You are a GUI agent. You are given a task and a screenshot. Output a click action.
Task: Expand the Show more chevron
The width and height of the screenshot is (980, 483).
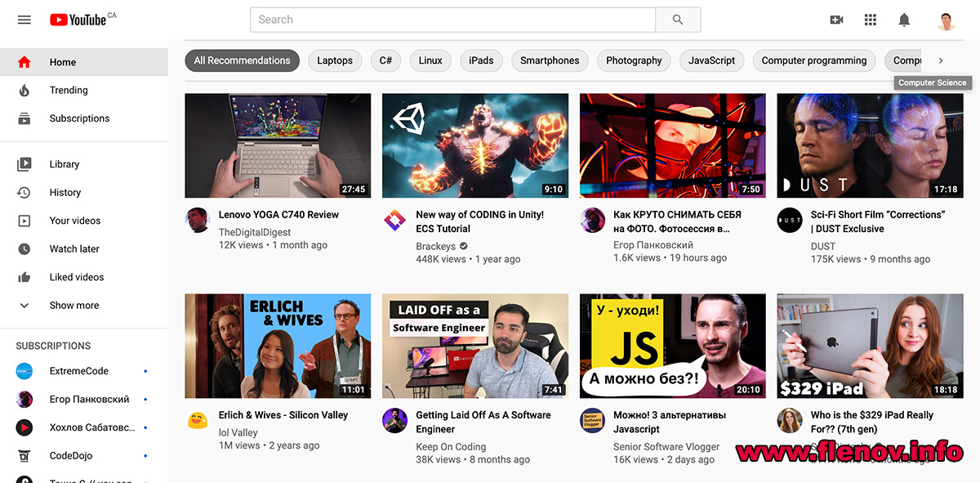click(x=24, y=306)
